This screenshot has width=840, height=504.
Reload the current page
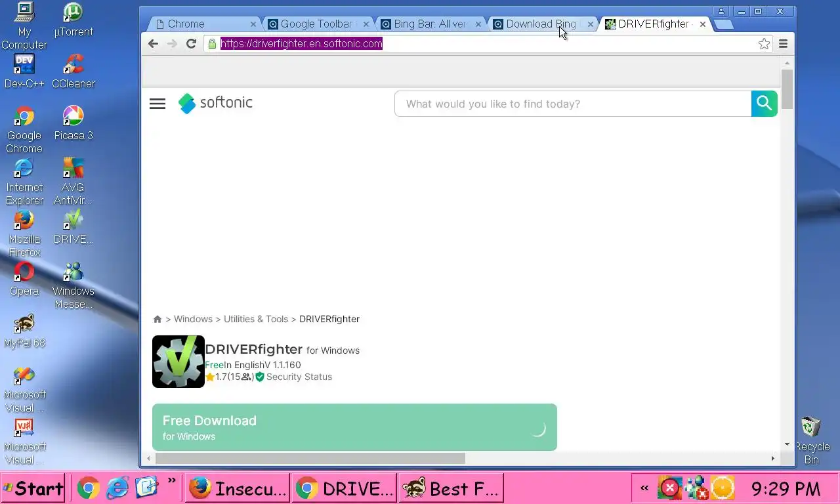point(191,43)
